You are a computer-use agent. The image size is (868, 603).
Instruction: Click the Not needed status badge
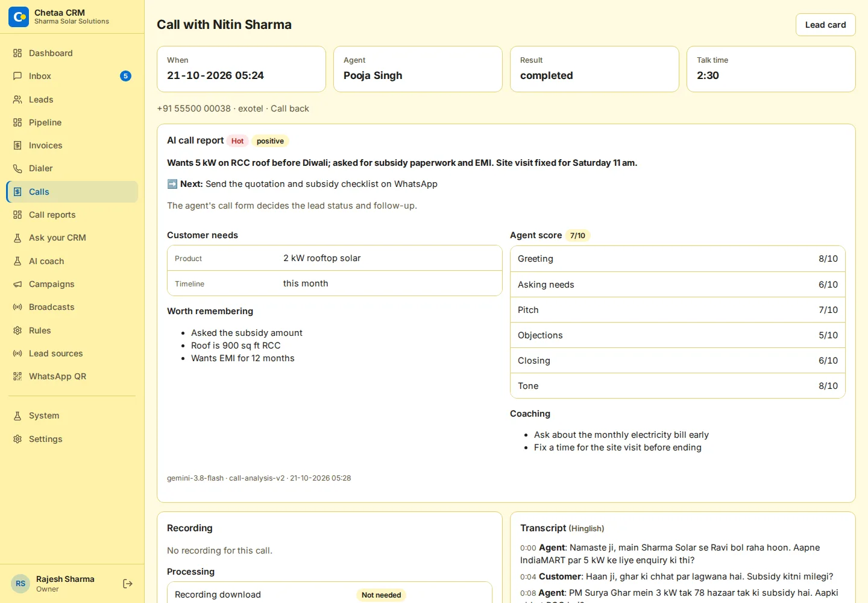click(381, 595)
